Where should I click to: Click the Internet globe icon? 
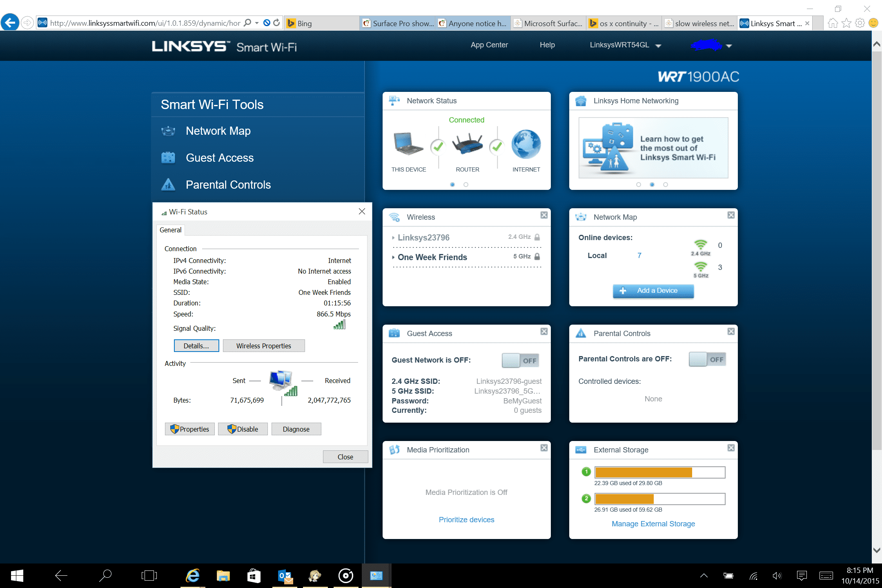(x=526, y=144)
